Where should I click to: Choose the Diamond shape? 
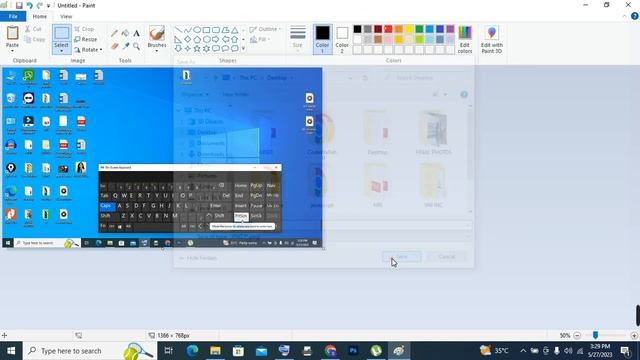(x=187, y=39)
